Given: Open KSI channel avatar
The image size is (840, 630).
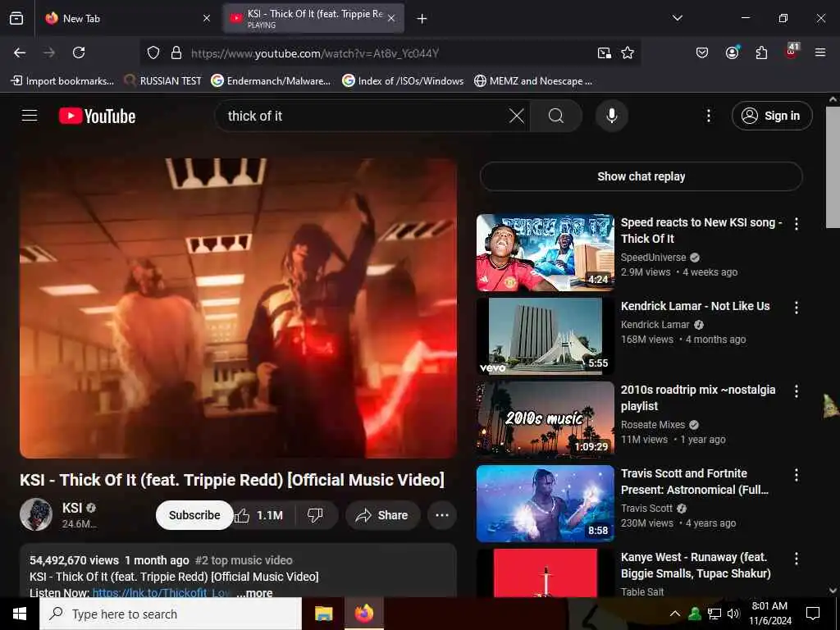Looking at the screenshot, I should pyautogui.click(x=36, y=514).
